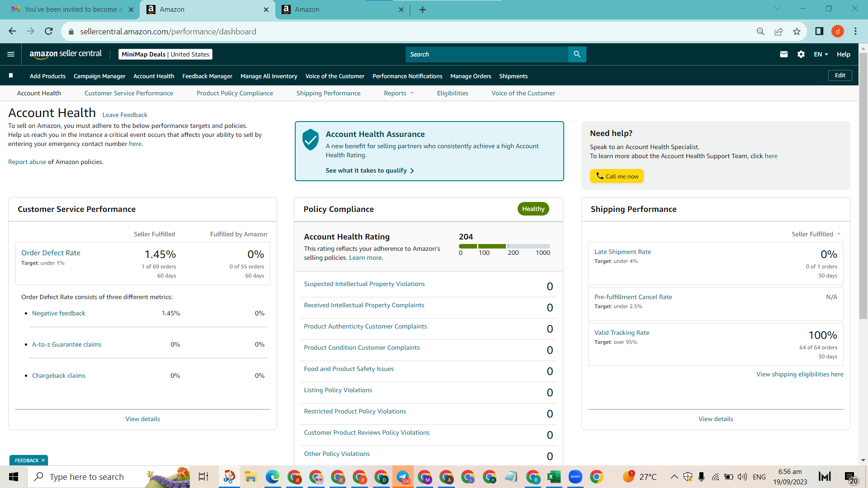The width and height of the screenshot is (868, 488).
Task: Open the Chrome three-dot menu
Action: coord(855,31)
